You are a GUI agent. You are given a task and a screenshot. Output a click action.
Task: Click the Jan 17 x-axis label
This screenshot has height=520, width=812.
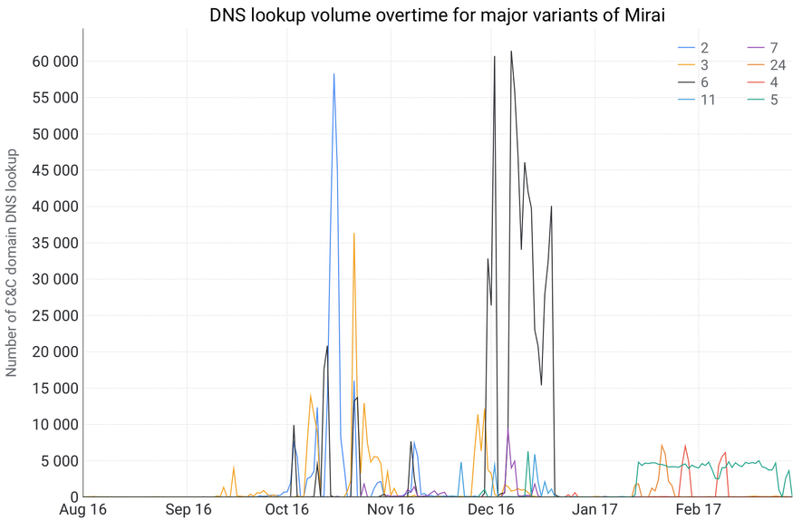(x=594, y=509)
